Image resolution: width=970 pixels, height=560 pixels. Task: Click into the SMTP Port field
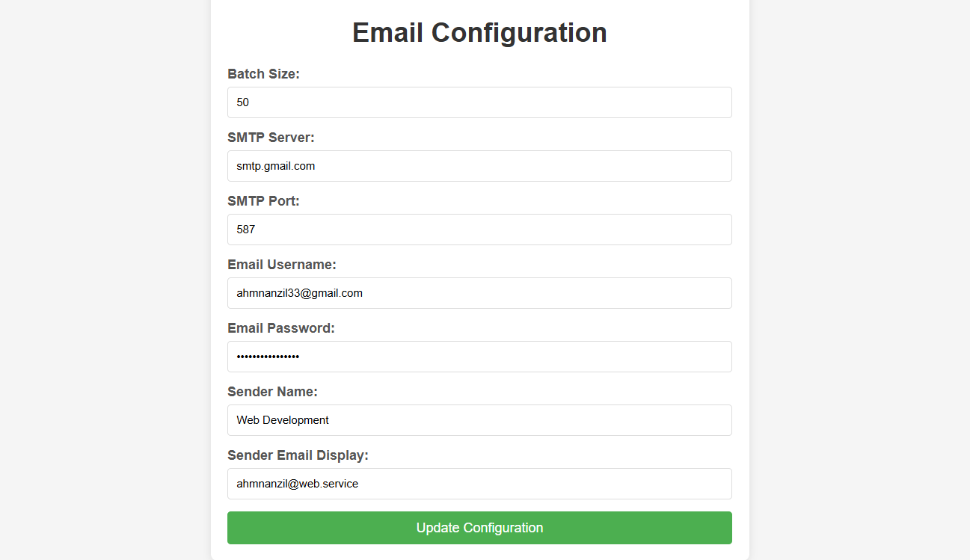[x=479, y=230]
